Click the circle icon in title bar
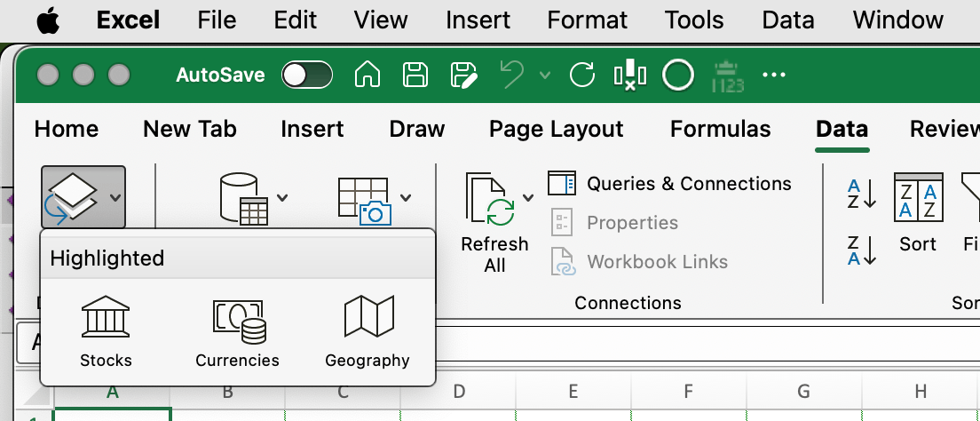The height and width of the screenshot is (421, 980). [x=678, y=75]
